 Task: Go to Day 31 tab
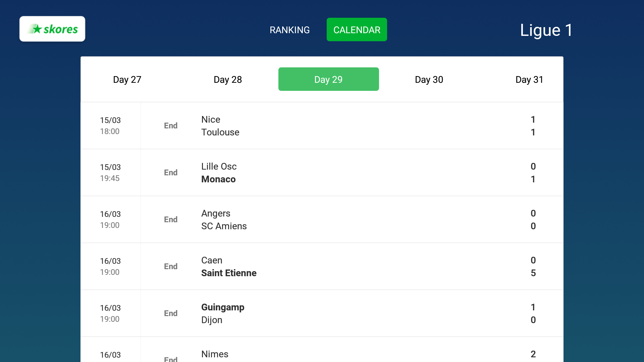(529, 79)
